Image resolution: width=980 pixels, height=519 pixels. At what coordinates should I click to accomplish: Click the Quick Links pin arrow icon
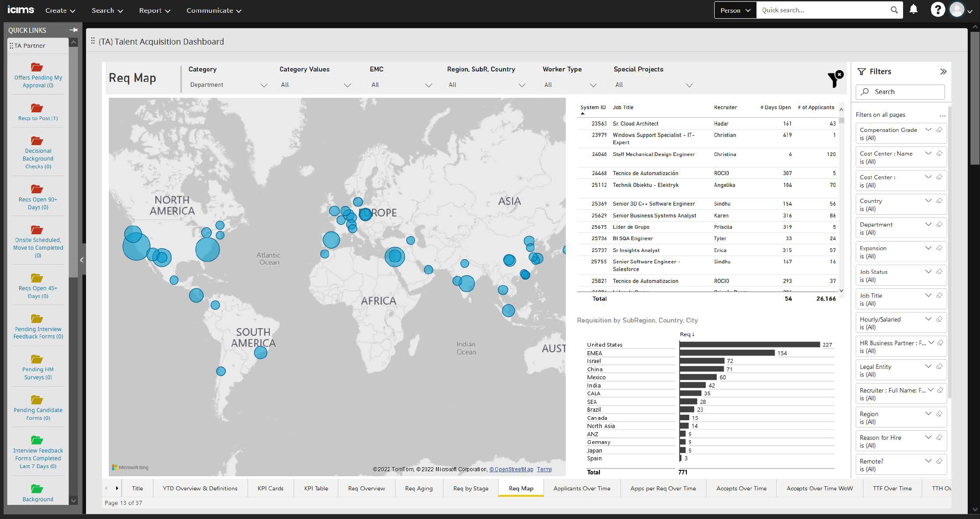pyautogui.click(x=73, y=30)
